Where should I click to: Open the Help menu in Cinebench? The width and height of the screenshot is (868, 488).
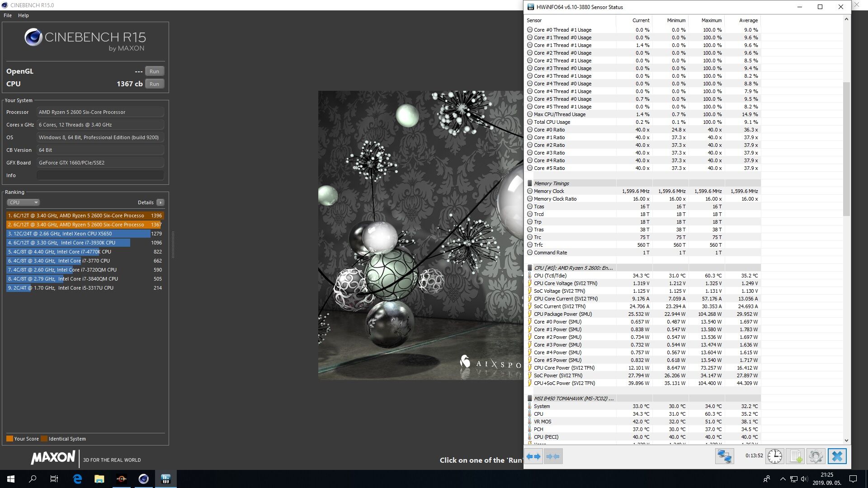tap(24, 15)
